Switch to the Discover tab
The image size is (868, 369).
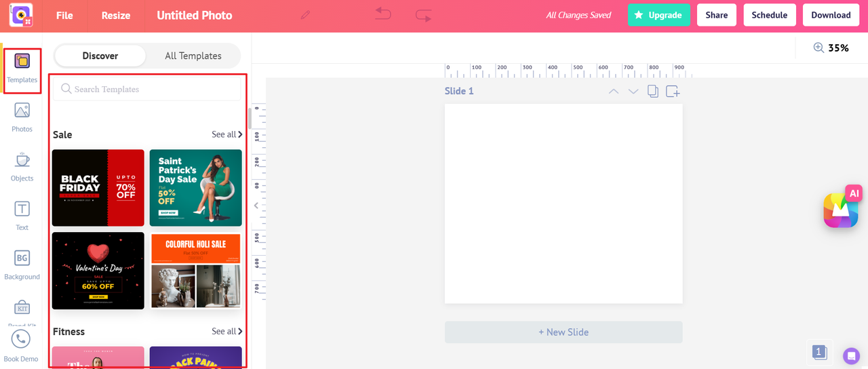click(x=100, y=56)
